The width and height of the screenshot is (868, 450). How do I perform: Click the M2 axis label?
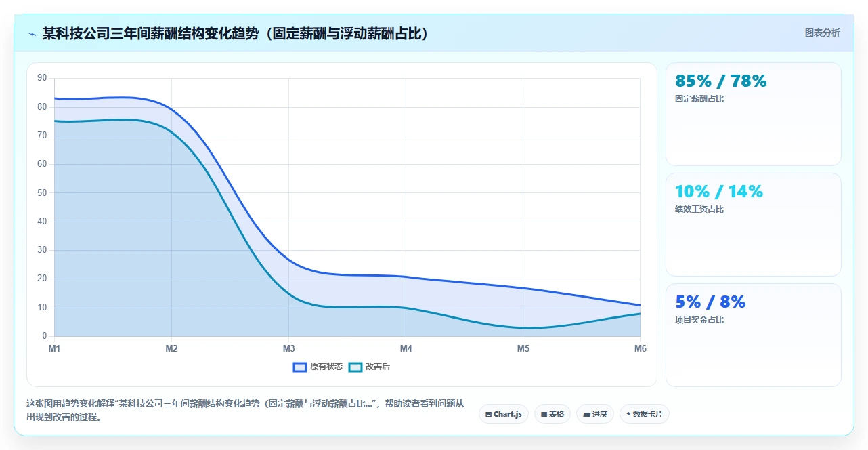click(x=171, y=348)
